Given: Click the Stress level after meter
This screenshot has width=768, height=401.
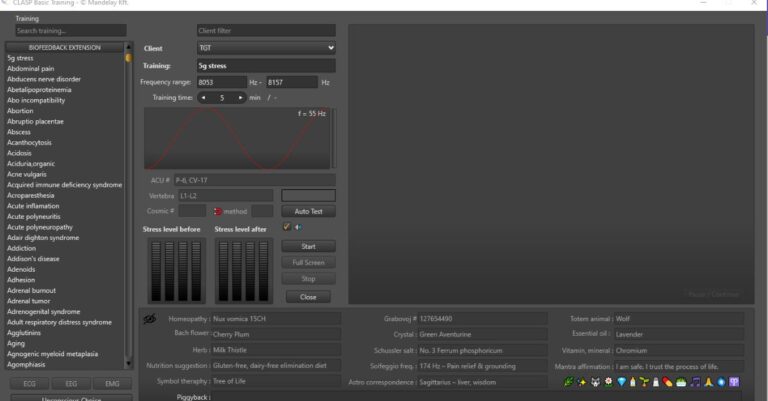Looking at the screenshot, I should (244, 270).
